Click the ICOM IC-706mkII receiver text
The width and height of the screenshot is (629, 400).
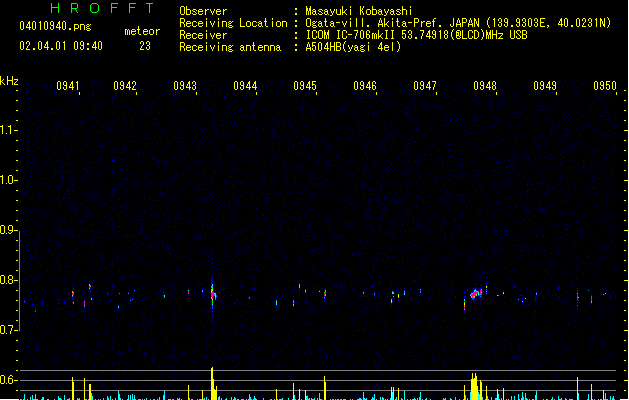coord(416,35)
